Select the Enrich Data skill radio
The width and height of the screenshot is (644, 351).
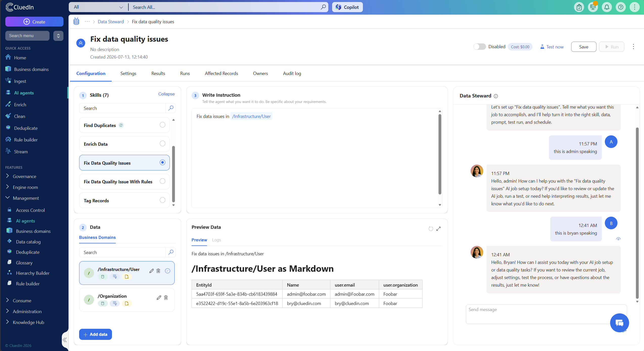point(163,143)
